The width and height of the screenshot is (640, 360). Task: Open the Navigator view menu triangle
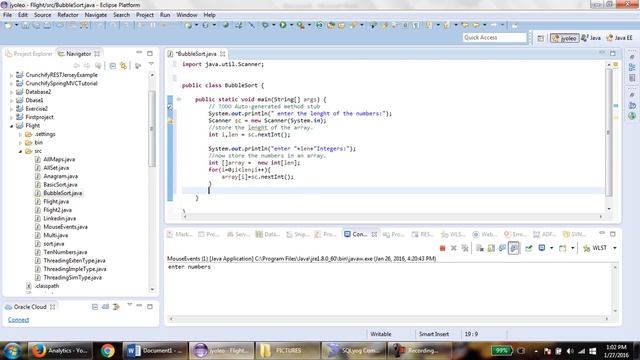tap(151, 64)
